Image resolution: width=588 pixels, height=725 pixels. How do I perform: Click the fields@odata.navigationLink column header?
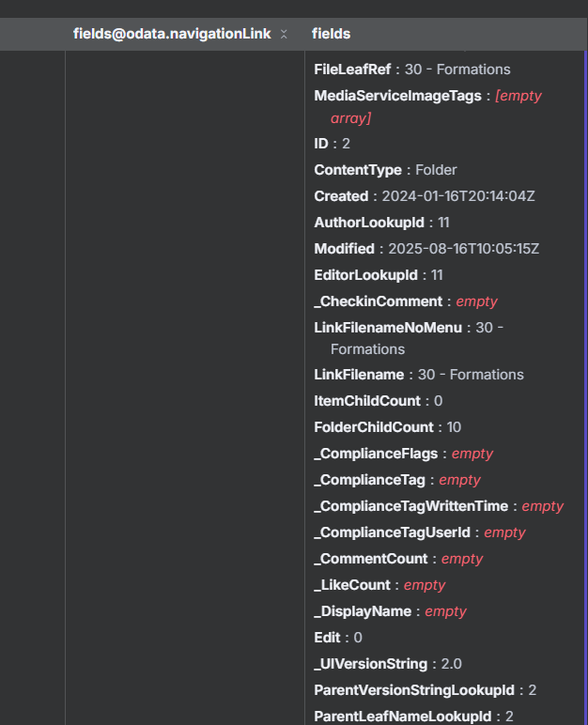coord(171,34)
